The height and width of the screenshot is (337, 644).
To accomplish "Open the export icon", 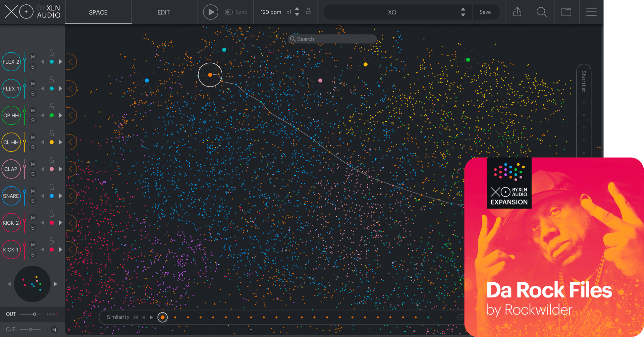I will (517, 12).
